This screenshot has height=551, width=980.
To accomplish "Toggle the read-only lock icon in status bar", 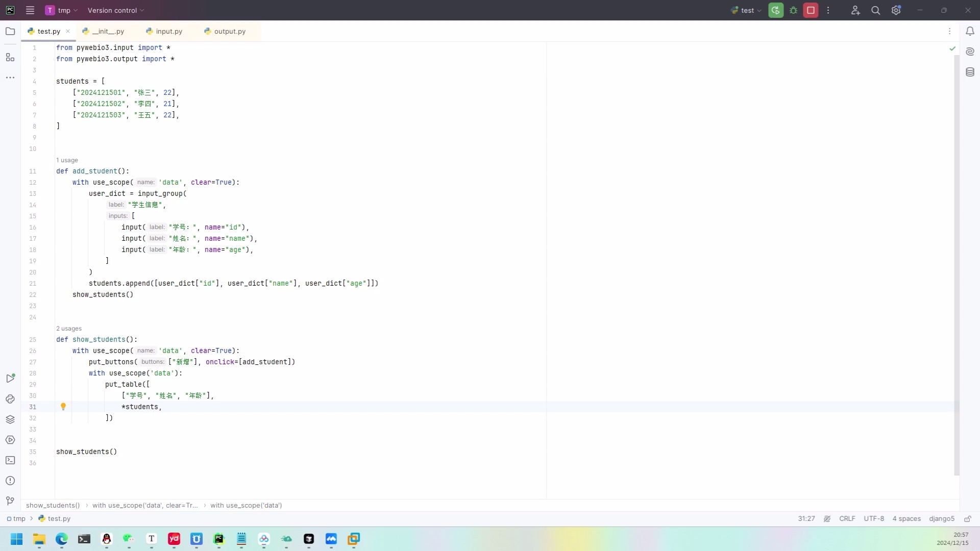I will pos(967,519).
